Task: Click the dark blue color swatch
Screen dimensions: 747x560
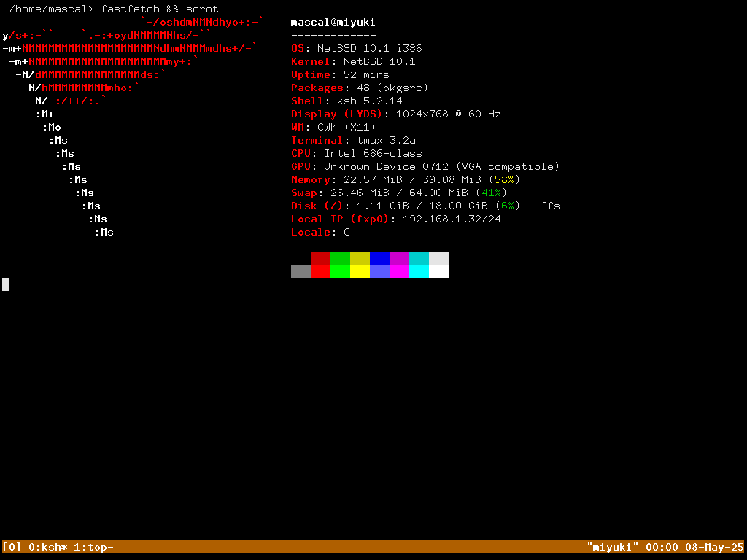Action: tap(379, 258)
